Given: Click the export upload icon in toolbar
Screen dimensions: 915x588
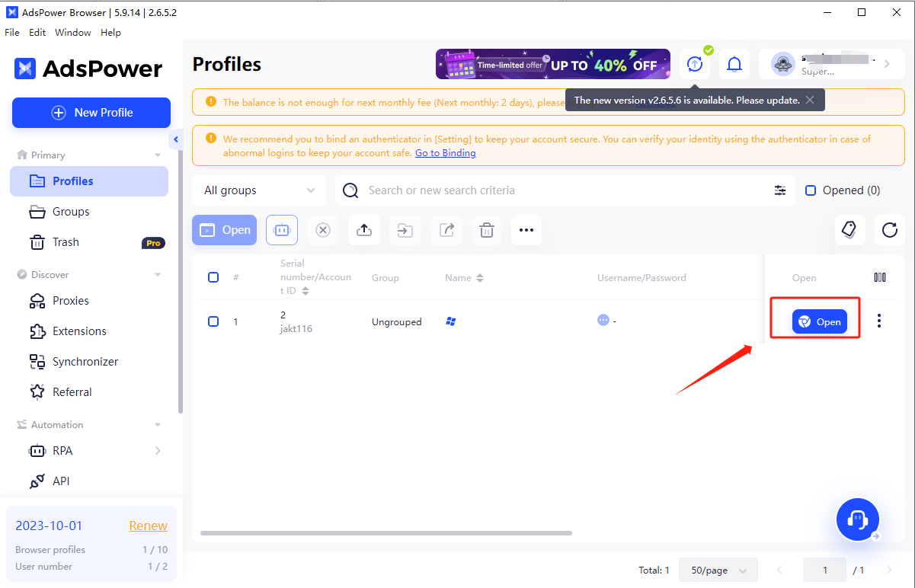Looking at the screenshot, I should tap(364, 230).
